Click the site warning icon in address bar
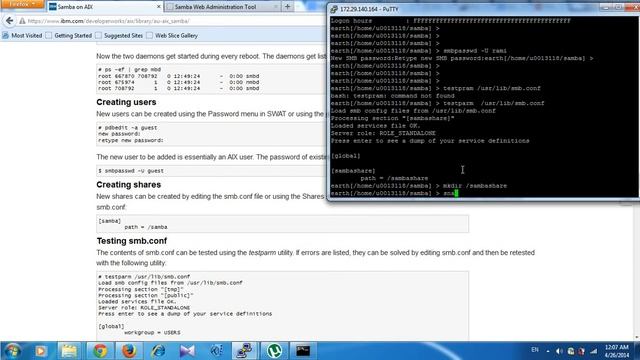 click(22, 21)
